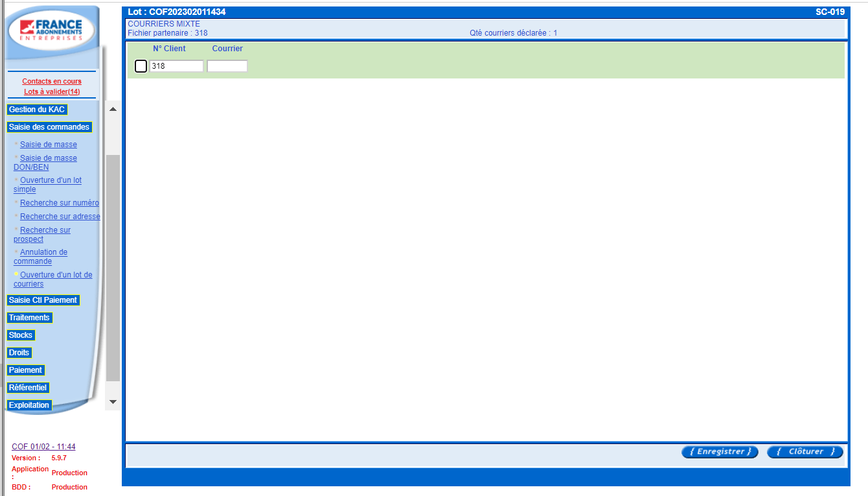Open Saisie de masse DON/BEN
The image size is (868, 496).
click(x=45, y=163)
